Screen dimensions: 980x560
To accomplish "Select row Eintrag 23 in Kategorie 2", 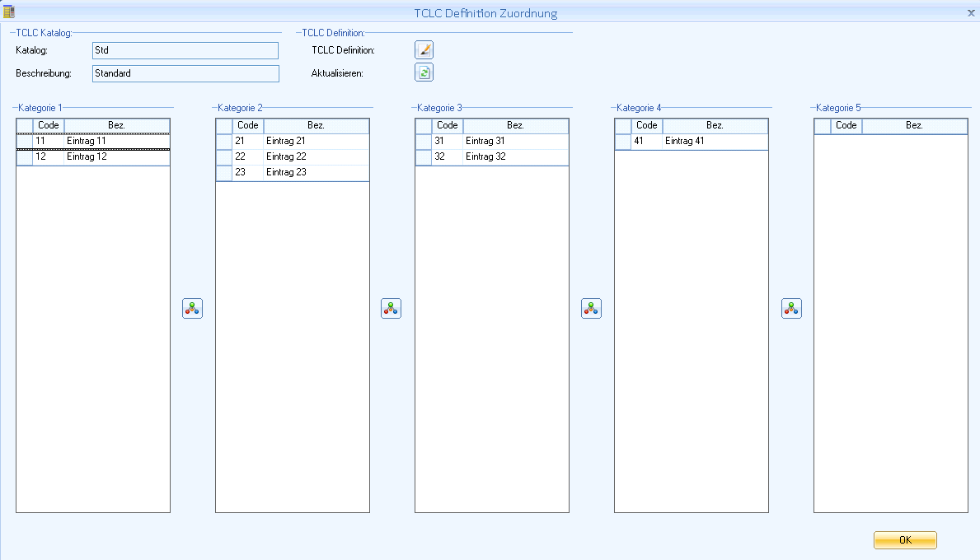I will (293, 172).
